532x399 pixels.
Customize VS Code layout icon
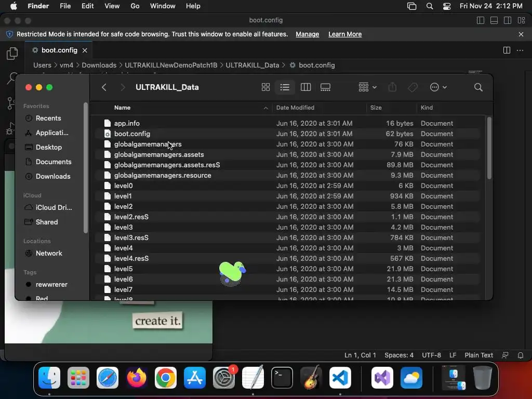click(522, 20)
